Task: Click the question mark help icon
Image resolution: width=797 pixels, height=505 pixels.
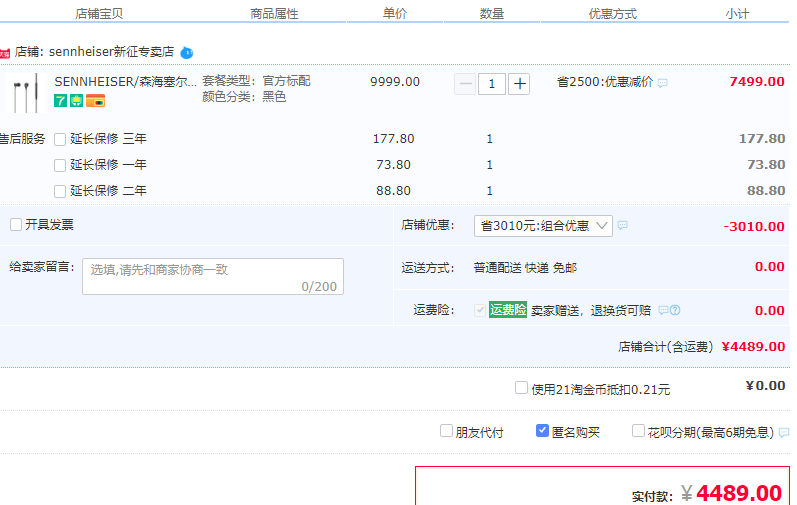Action: point(675,310)
